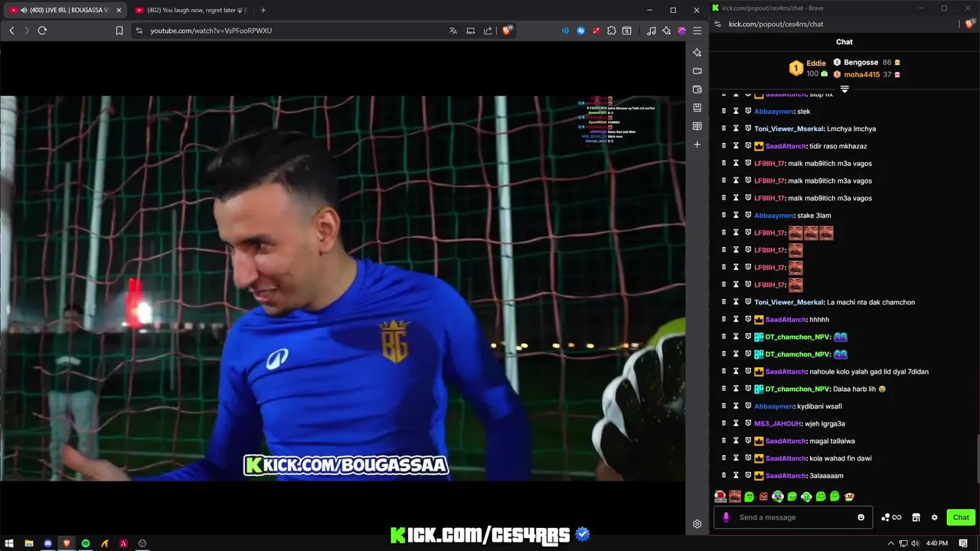Open Bengosse leaderboard entry
The width and height of the screenshot is (980, 551).
coord(867,62)
